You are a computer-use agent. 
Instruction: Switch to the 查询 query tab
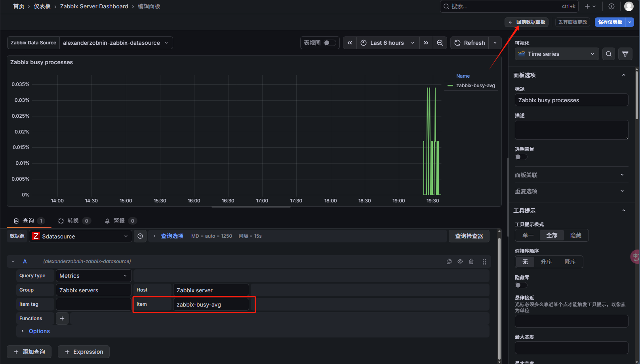[29, 221]
